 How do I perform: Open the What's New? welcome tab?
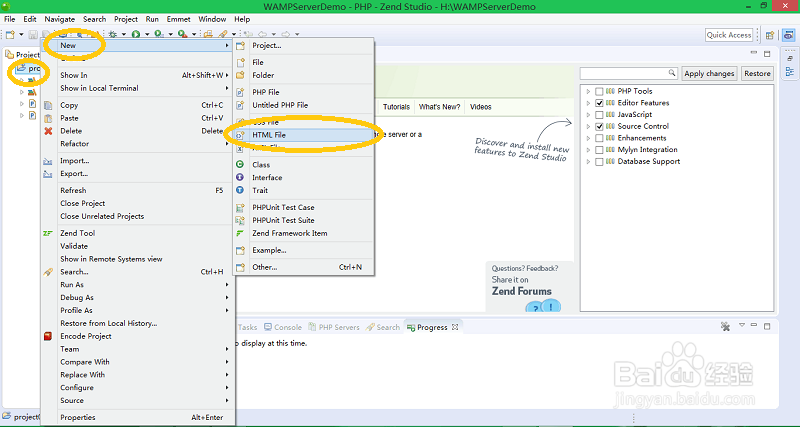[x=439, y=107]
